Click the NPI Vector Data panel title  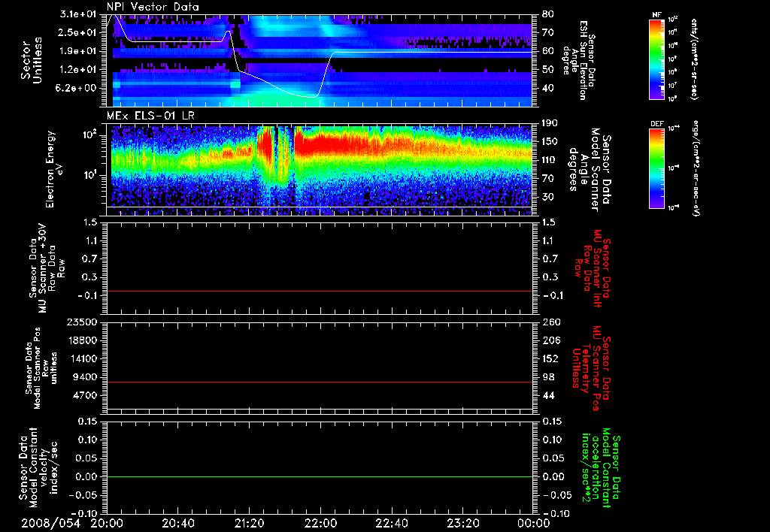click(153, 7)
